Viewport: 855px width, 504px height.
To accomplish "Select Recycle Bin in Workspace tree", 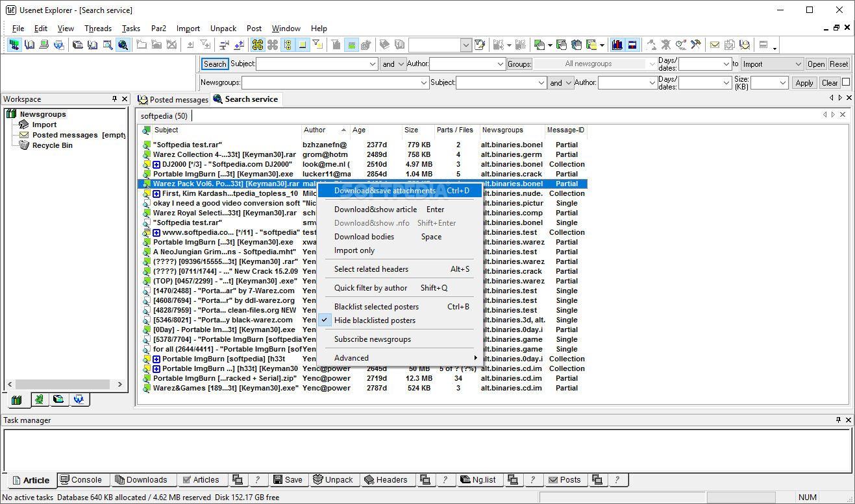I will click(53, 146).
